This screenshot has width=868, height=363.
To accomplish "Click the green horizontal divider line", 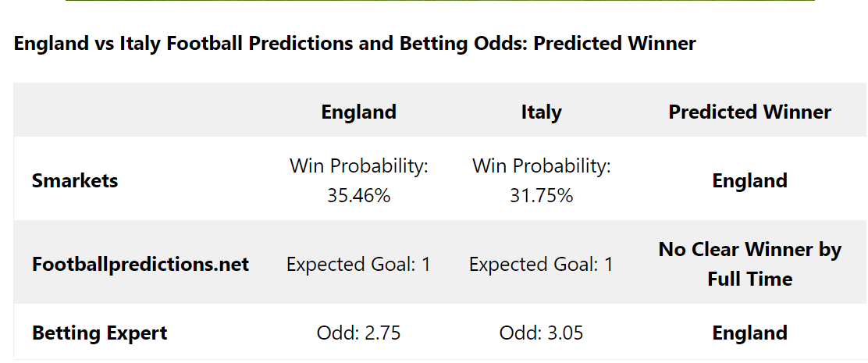I will (439, 1).
